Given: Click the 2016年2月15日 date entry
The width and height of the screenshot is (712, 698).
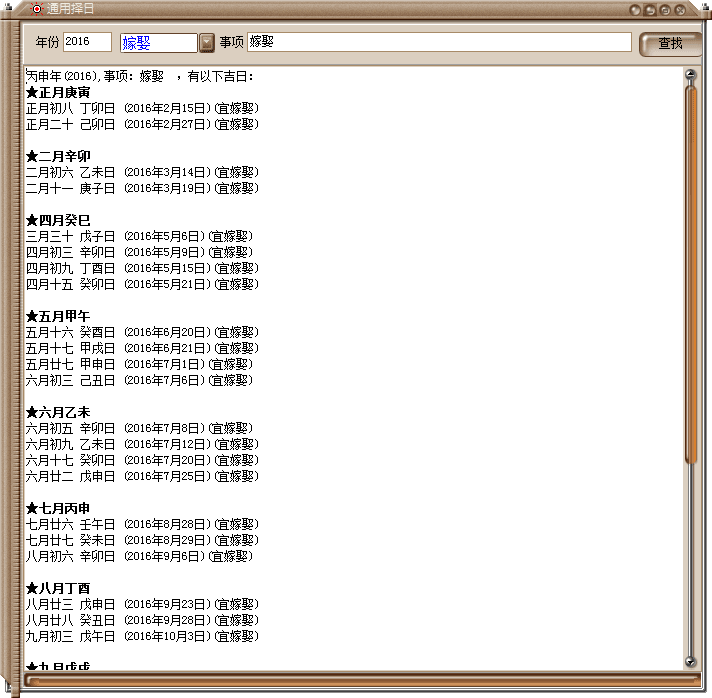Looking at the screenshot, I should (167, 108).
